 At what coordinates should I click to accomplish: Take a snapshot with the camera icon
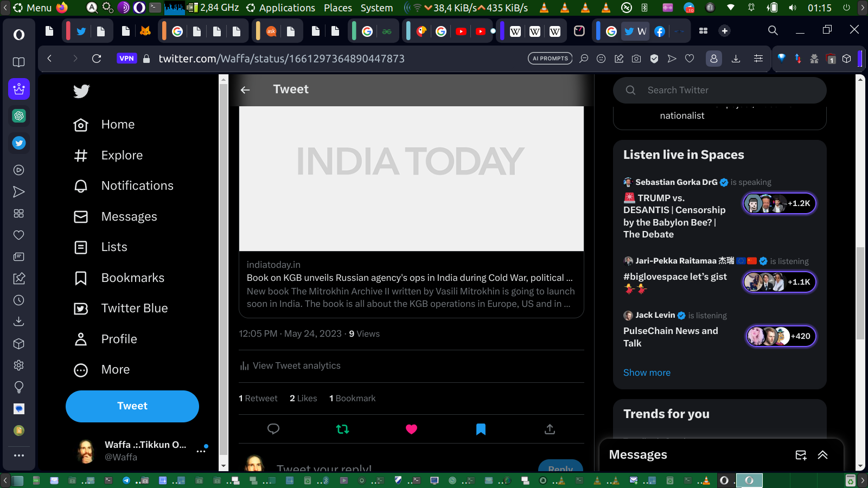(x=636, y=59)
